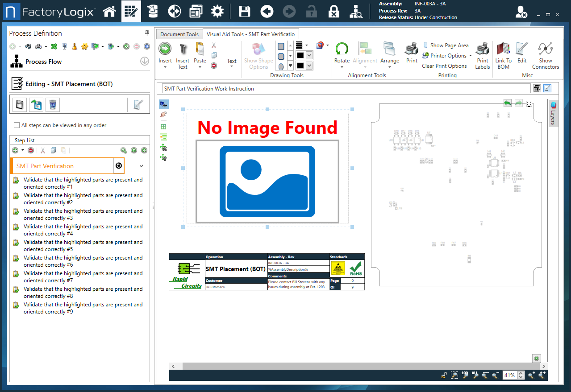Collapse the SMT Part Verification step chevron

pyautogui.click(x=141, y=165)
